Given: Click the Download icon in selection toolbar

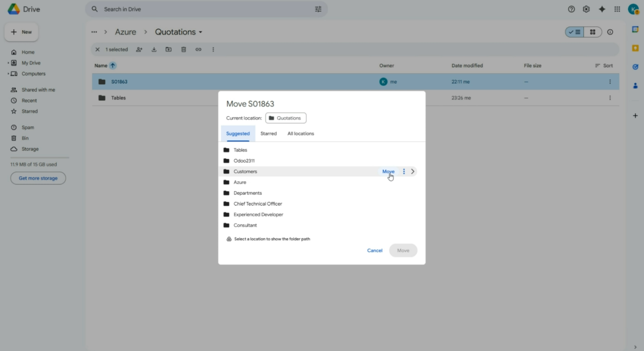Looking at the screenshot, I should pos(154,49).
